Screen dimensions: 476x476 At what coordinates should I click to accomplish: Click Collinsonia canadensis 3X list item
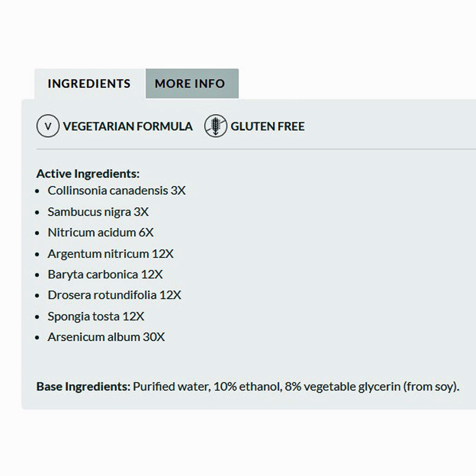pos(116,191)
